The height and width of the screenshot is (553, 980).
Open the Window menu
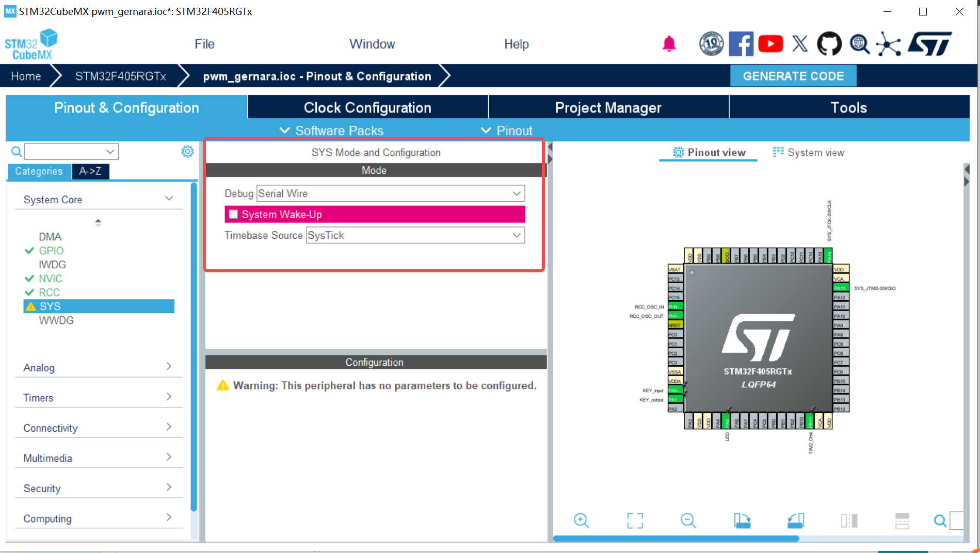coord(372,44)
